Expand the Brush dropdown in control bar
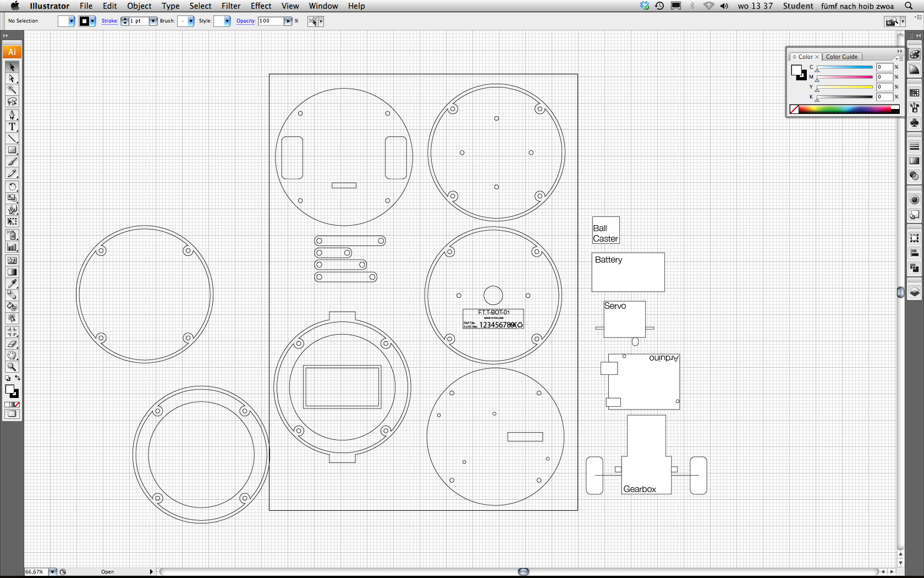Viewport: 924px width, 578px height. point(191,21)
